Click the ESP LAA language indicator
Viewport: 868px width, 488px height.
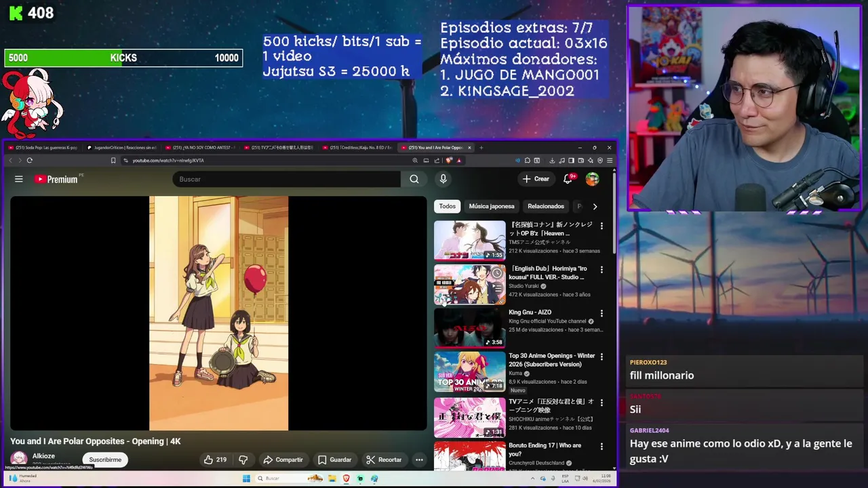(565, 478)
